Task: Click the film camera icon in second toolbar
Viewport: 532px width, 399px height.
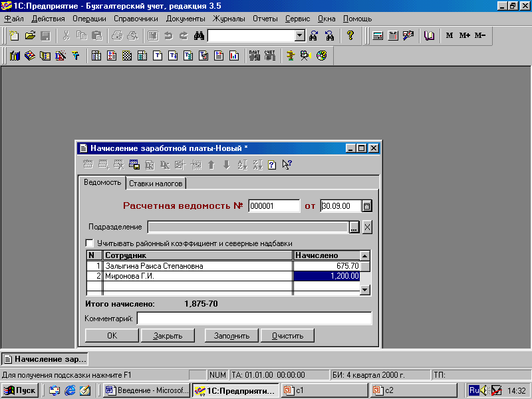Action: 305,56
